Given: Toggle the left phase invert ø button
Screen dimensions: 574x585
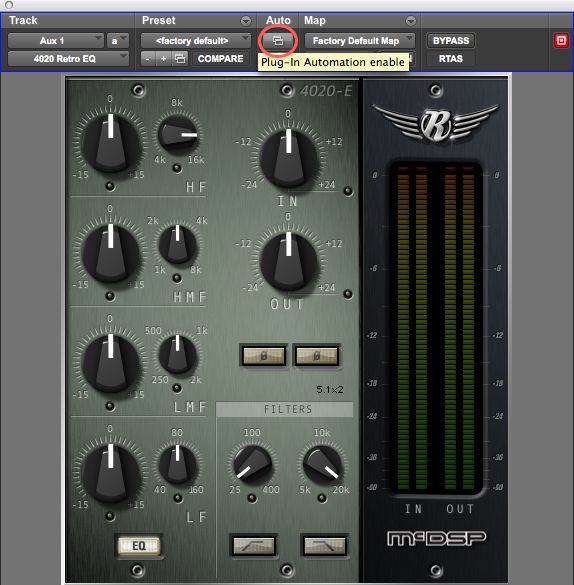Looking at the screenshot, I should 264,356.
